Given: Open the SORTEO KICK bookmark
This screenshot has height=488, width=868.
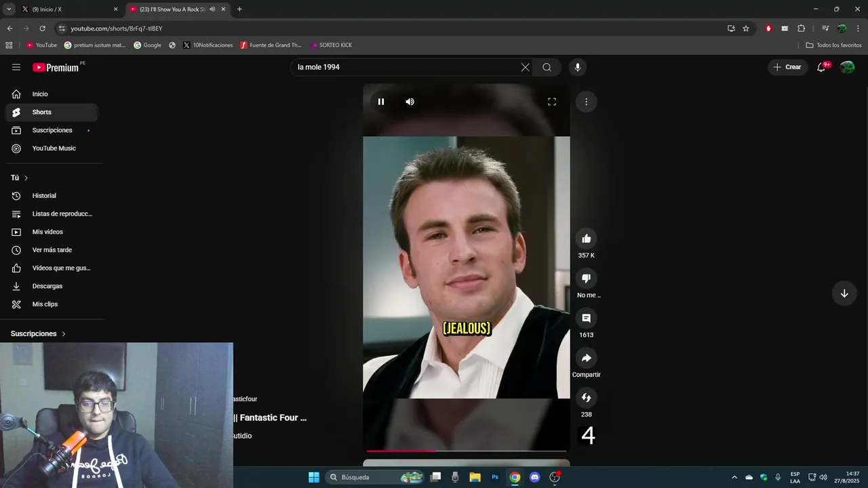Looking at the screenshot, I should tap(332, 45).
